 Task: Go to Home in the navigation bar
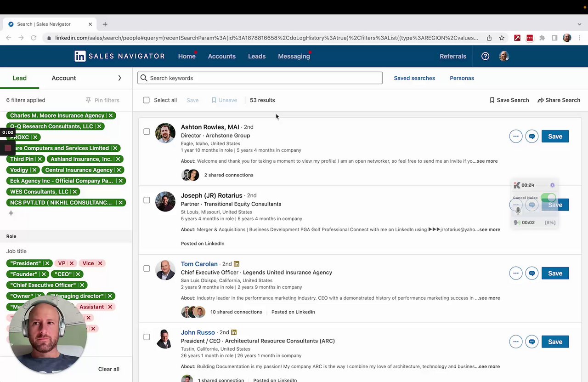[187, 56]
